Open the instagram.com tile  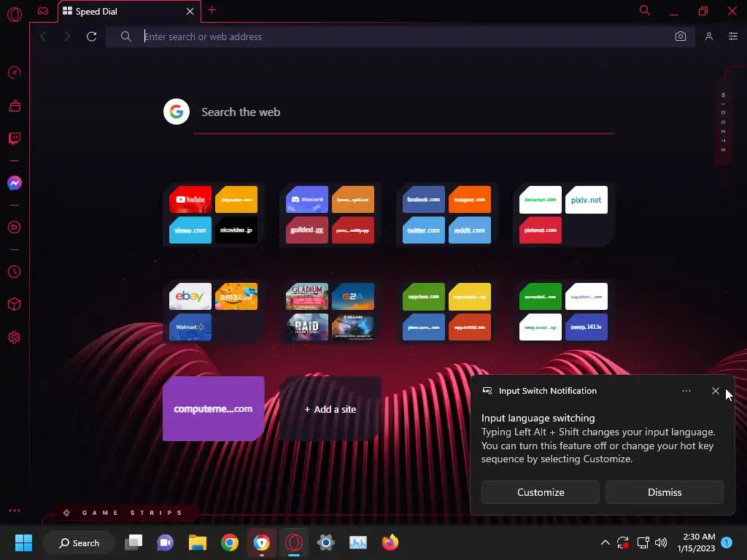coord(469,200)
